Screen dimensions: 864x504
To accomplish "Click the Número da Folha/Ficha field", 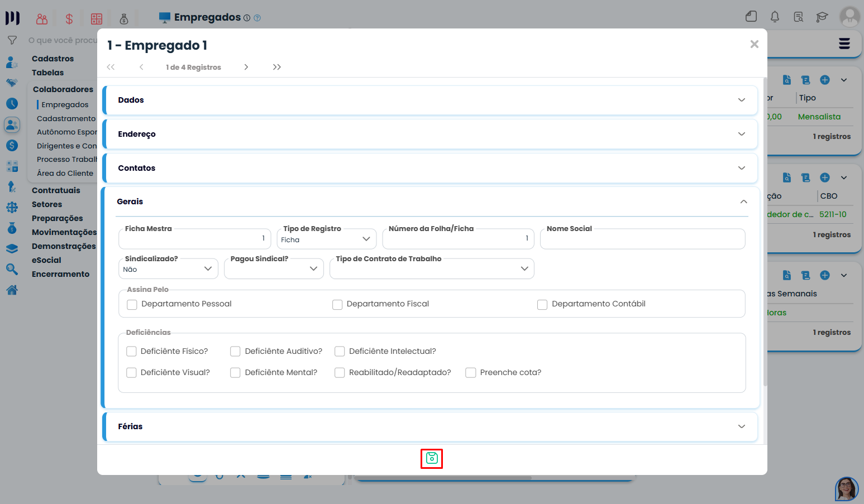I will (x=458, y=239).
